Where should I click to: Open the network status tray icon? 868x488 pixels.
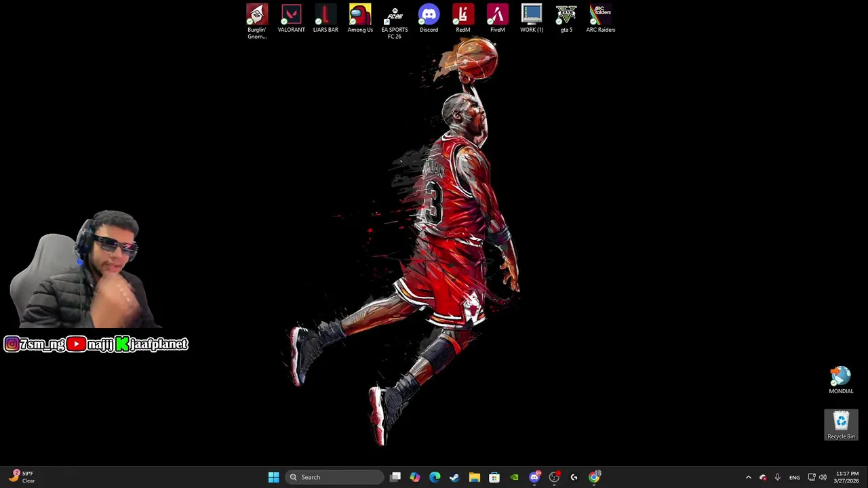tap(811, 477)
